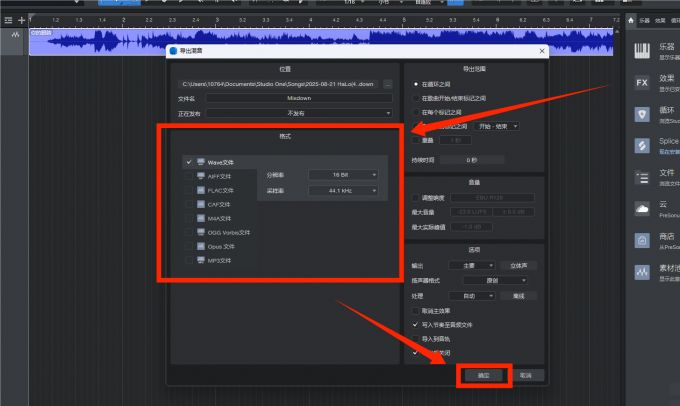This screenshot has width=680, height=406.
Task: Click the audio clip waveform on the track
Action: click(321, 42)
